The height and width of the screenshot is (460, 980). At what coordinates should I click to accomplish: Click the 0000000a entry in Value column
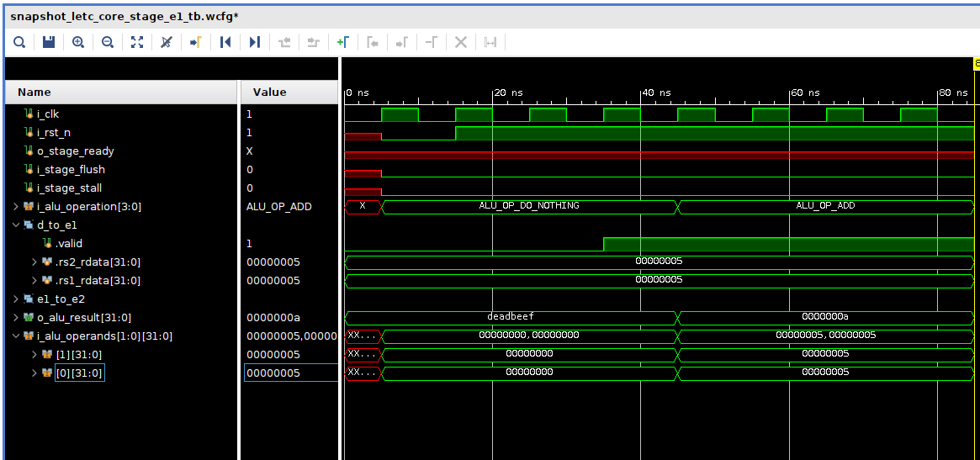pos(273,318)
